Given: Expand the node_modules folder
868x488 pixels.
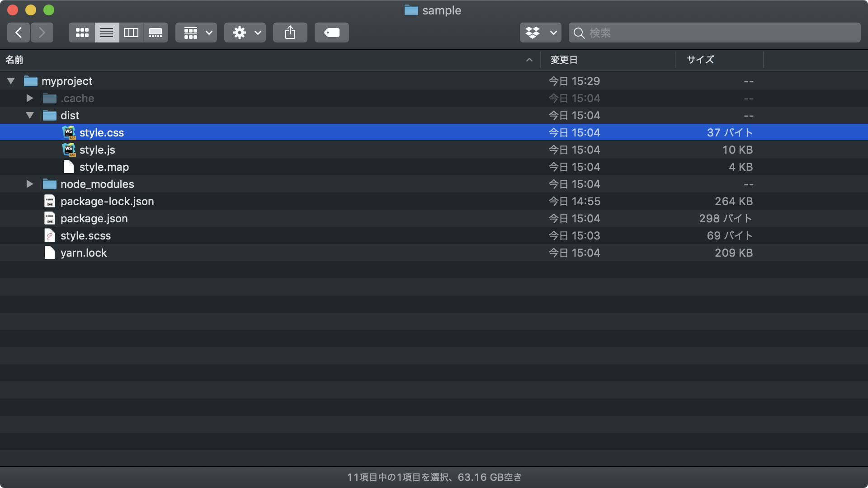Looking at the screenshot, I should (30, 184).
